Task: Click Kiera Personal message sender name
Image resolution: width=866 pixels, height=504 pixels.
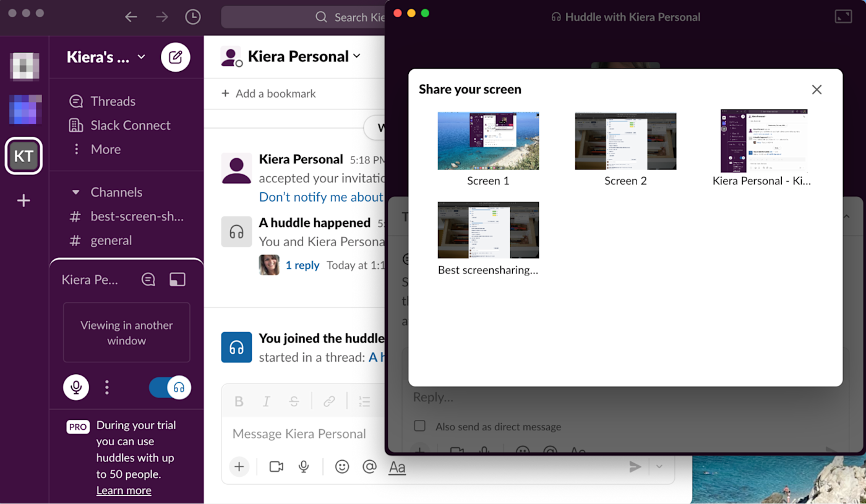Action: click(301, 159)
